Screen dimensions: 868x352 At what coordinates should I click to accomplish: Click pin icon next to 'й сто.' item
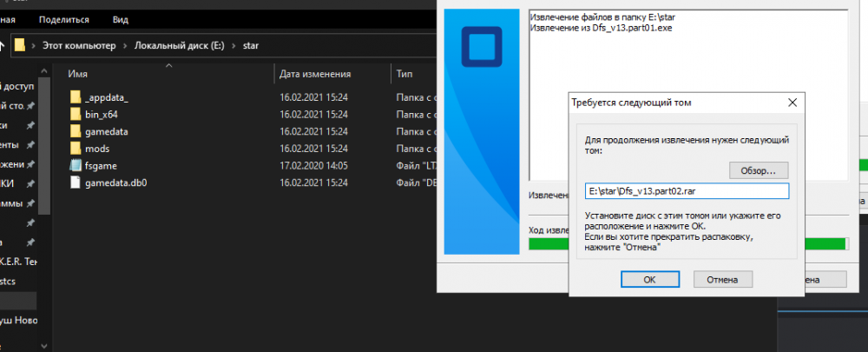tap(31, 106)
